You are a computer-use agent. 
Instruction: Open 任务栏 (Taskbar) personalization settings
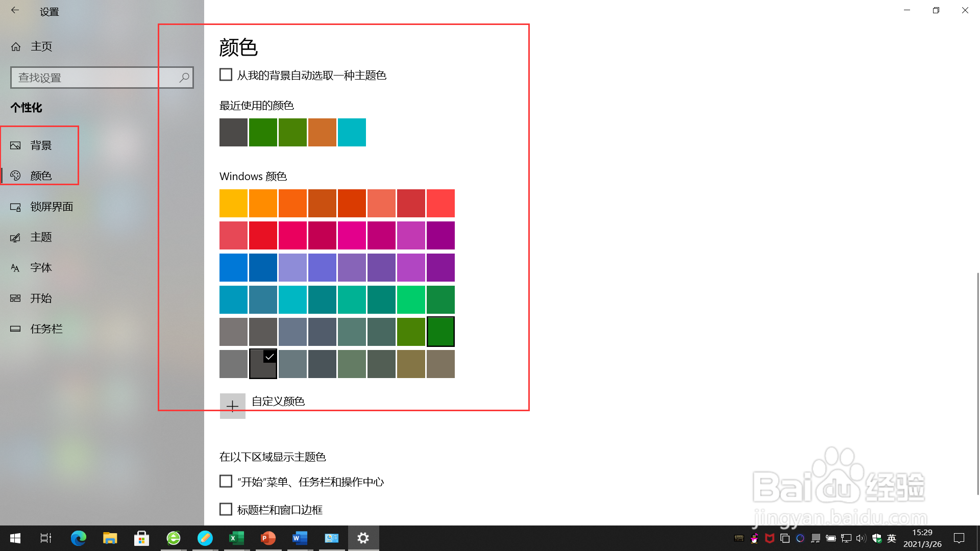[46, 329]
